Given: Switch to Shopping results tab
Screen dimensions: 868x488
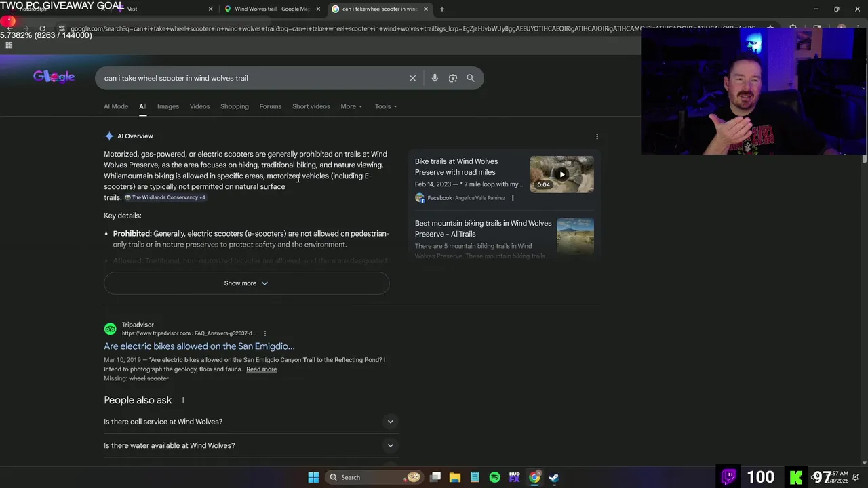Looking at the screenshot, I should click(x=235, y=106).
